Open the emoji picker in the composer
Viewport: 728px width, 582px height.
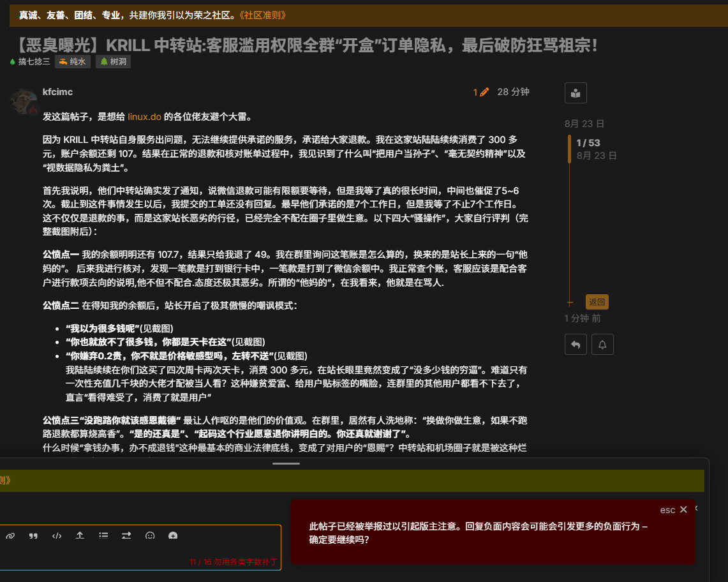pyautogui.click(x=150, y=535)
